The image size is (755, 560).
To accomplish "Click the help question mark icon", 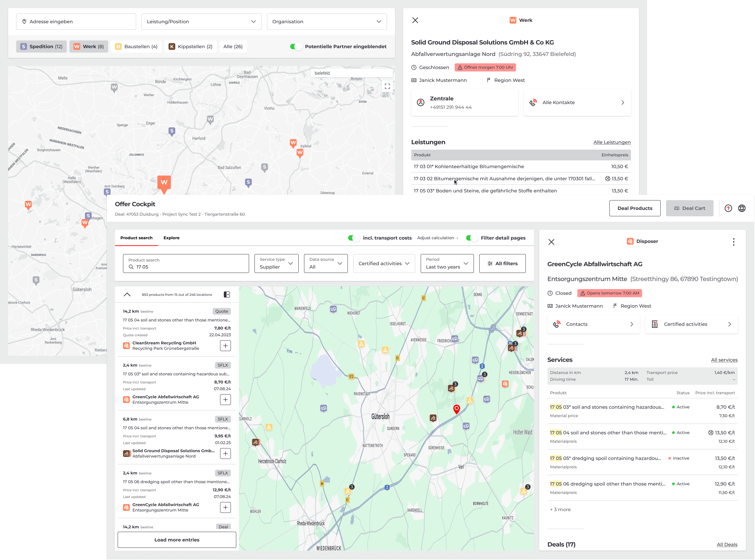I will [728, 208].
